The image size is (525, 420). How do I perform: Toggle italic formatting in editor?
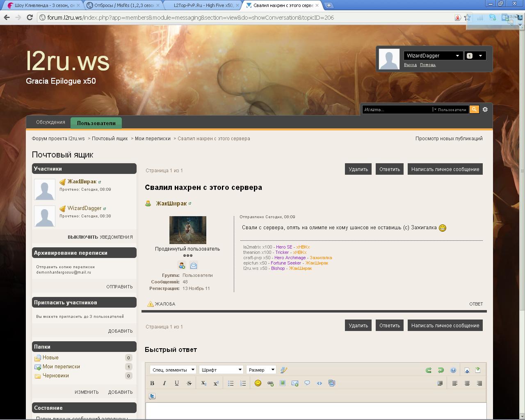tap(164, 383)
